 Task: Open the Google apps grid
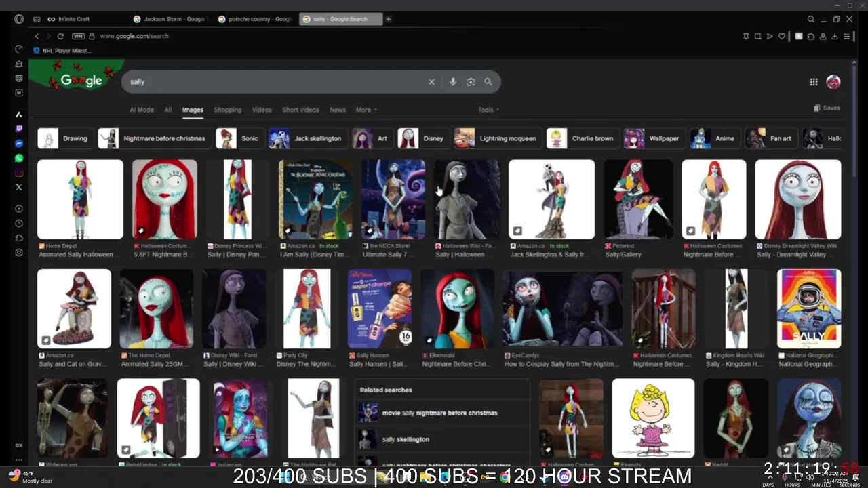coord(814,82)
